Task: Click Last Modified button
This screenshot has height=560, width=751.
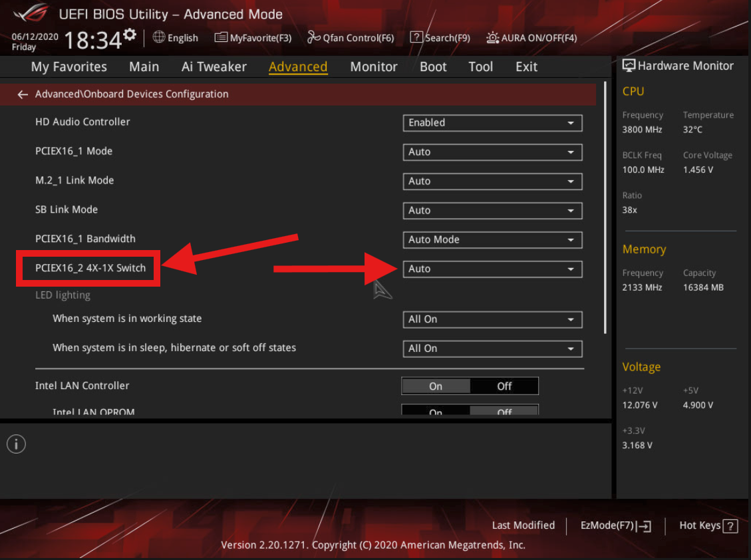Action: (x=523, y=525)
